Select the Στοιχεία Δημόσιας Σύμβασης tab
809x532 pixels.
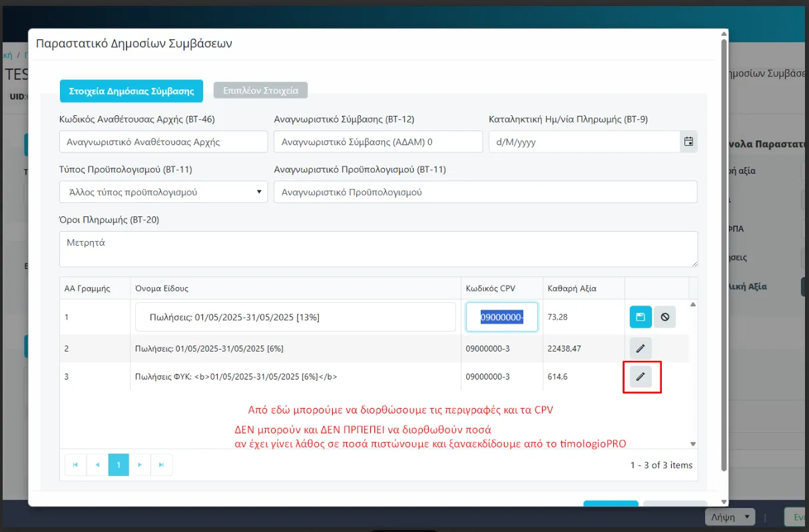[131, 91]
